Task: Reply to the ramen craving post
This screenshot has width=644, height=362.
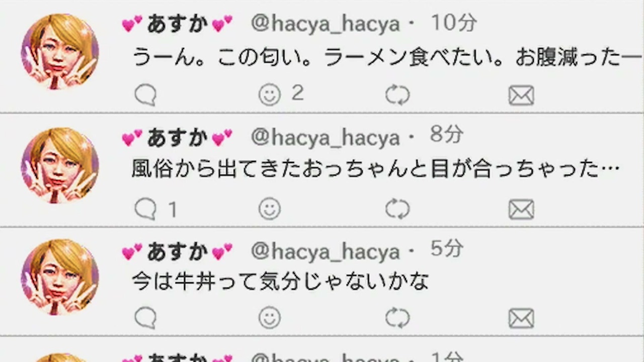Action: (x=146, y=95)
